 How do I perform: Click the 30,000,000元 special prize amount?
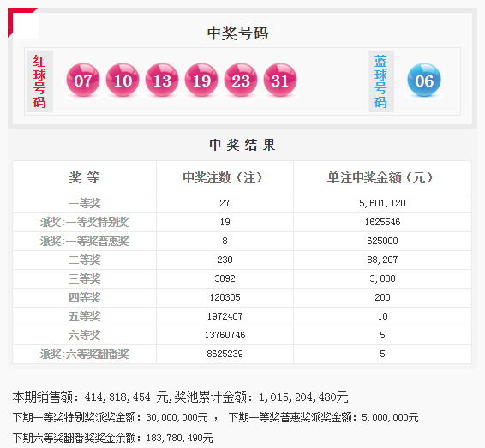click(x=177, y=417)
